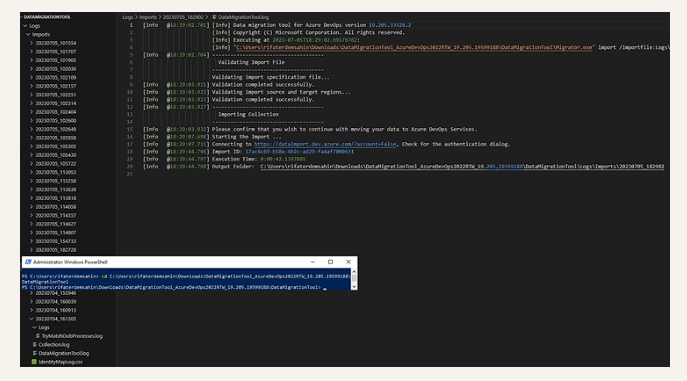Click the file icon in the breadcrumb before DataMigrationTool.log
Image resolution: width=687 pixels, height=381 pixels.
pos(215,17)
